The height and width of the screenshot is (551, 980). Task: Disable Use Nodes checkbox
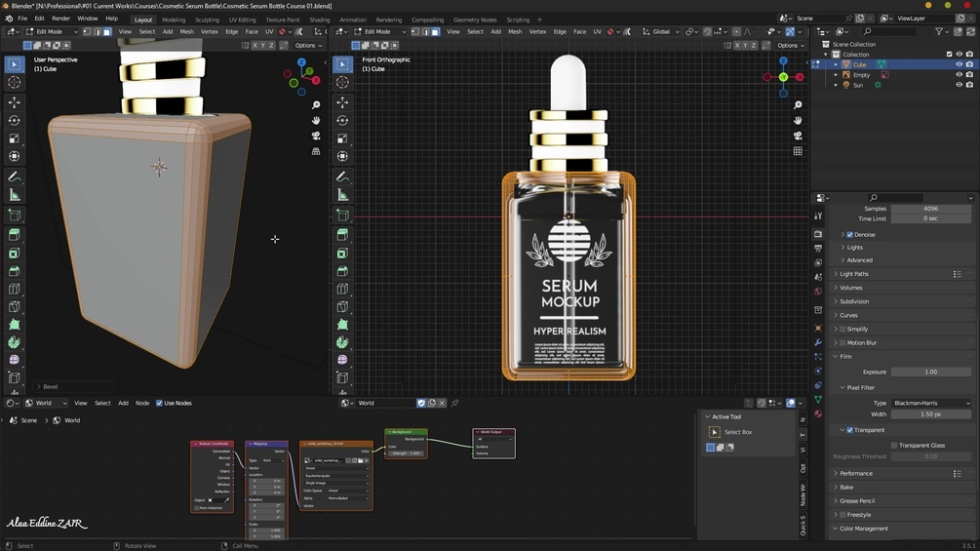(x=159, y=403)
